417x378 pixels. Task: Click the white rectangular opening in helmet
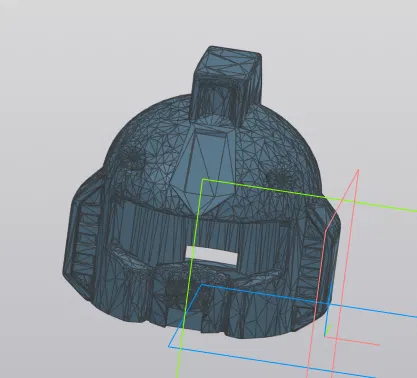coord(211,256)
